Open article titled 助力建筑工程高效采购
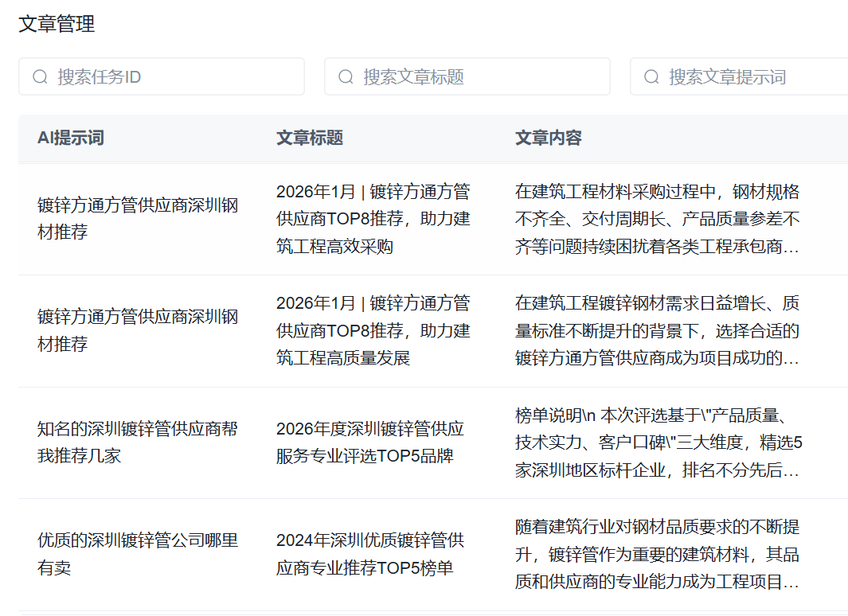This screenshot has height=616, width=848. (373, 219)
